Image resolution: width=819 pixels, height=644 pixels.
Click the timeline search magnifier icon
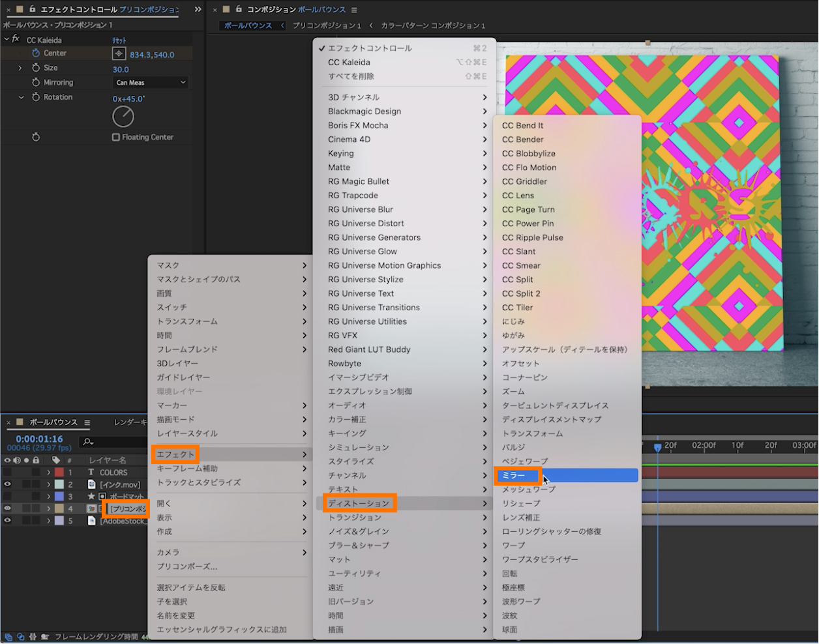88,442
